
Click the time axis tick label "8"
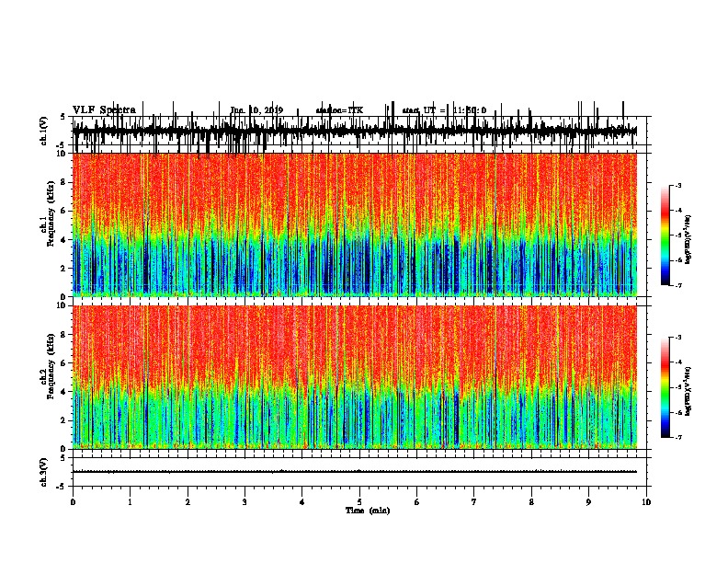pyautogui.click(x=531, y=502)
